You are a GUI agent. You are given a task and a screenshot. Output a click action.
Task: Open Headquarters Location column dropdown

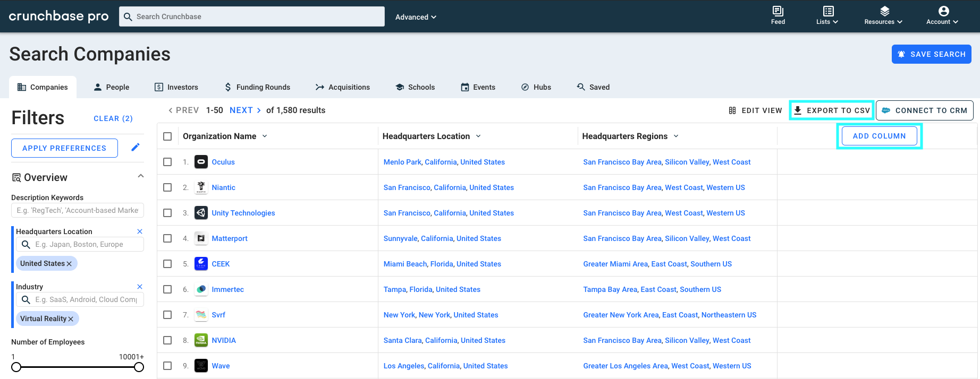click(x=478, y=136)
